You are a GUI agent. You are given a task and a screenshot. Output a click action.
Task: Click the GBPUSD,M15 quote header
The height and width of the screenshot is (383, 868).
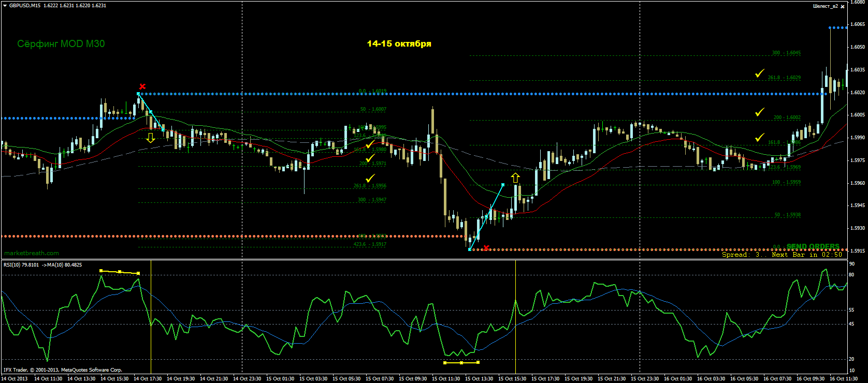click(57, 5)
